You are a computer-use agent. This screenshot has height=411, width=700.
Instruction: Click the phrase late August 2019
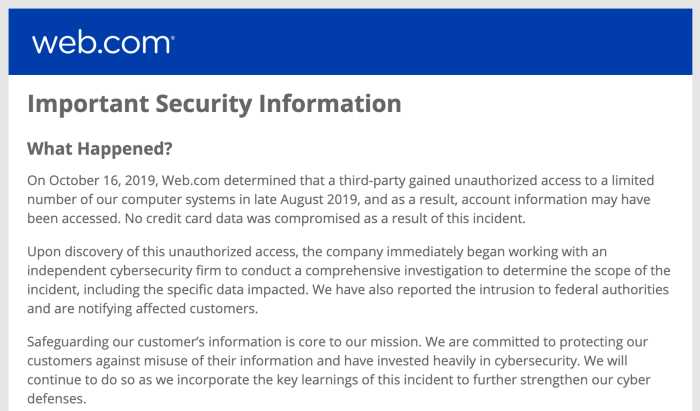click(306, 199)
